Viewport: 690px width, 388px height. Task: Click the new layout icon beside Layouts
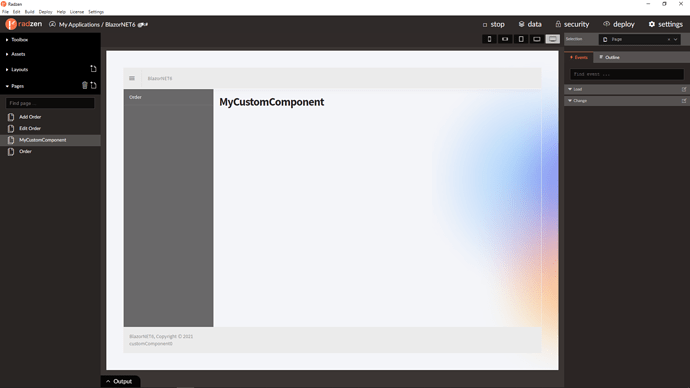pyautogui.click(x=93, y=69)
